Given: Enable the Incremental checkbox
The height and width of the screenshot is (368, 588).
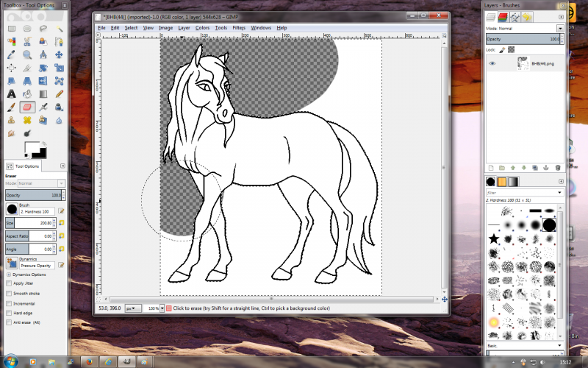Looking at the screenshot, I should pos(9,303).
